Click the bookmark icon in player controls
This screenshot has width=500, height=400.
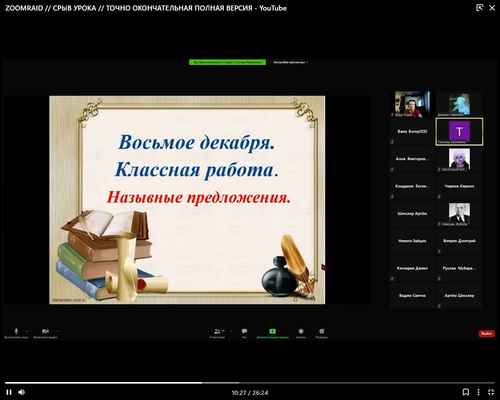coord(466,392)
